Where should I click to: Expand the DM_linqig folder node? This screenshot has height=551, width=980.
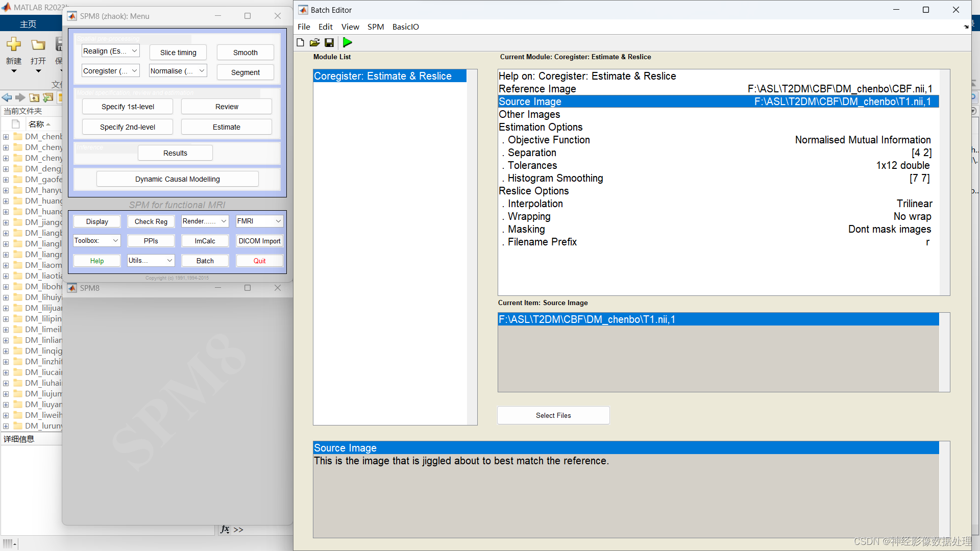tap(6, 351)
